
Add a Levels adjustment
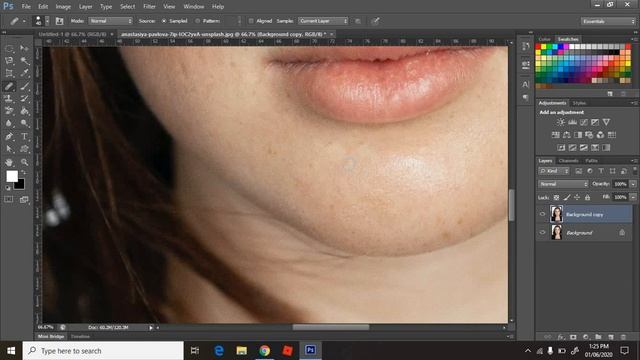tap(572, 122)
